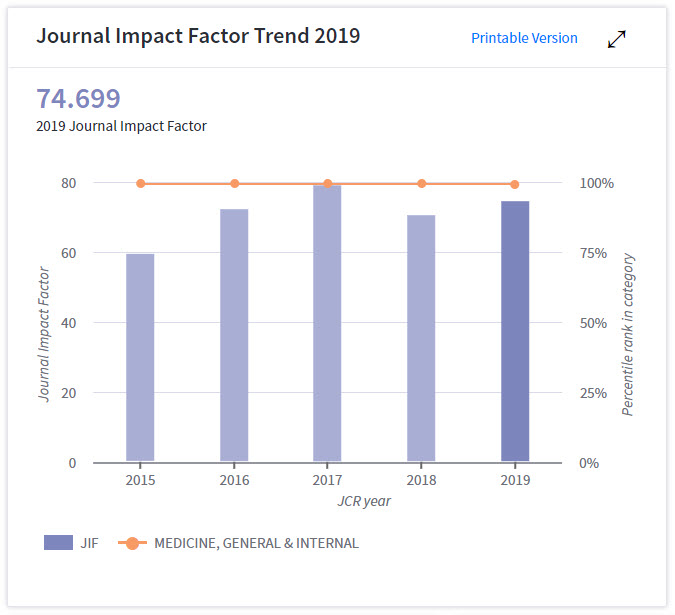The height and width of the screenshot is (615, 675).
Task: Click the 2015 percentile rank data point
Action: [140, 183]
